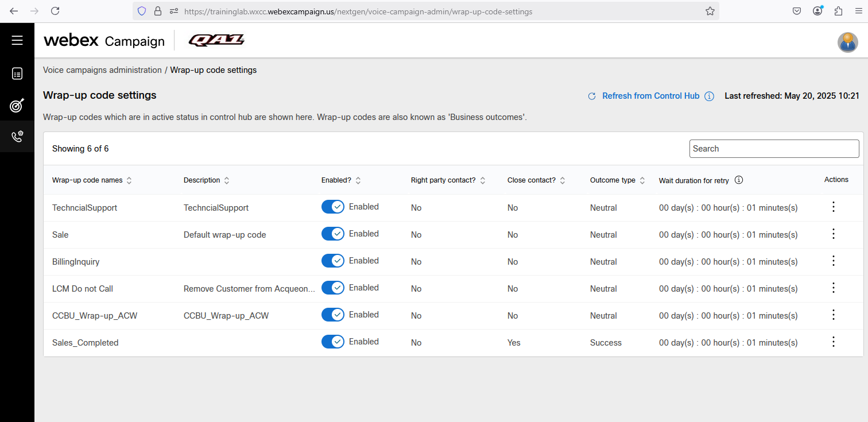
Task: Click info icon next to Wait duration for retry
Action: [739, 180]
